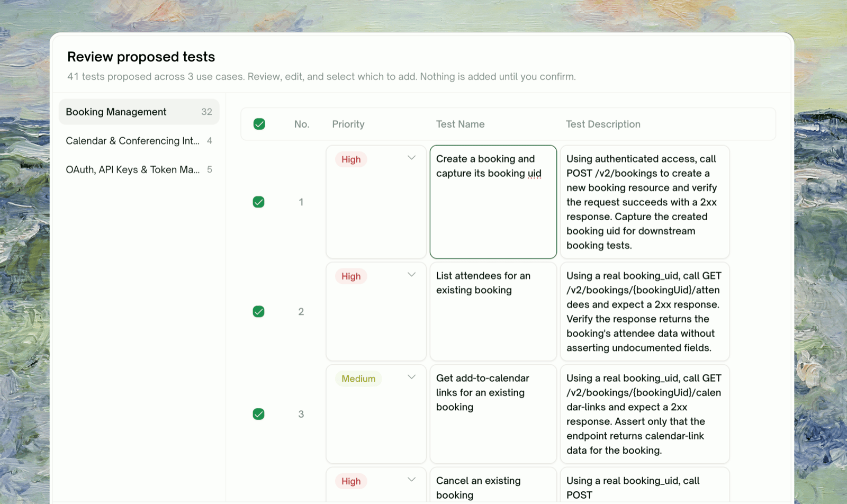The height and width of the screenshot is (504, 847).
Task: Select the OAuth, API Keys & Token Ma... use case
Action: [x=139, y=169]
